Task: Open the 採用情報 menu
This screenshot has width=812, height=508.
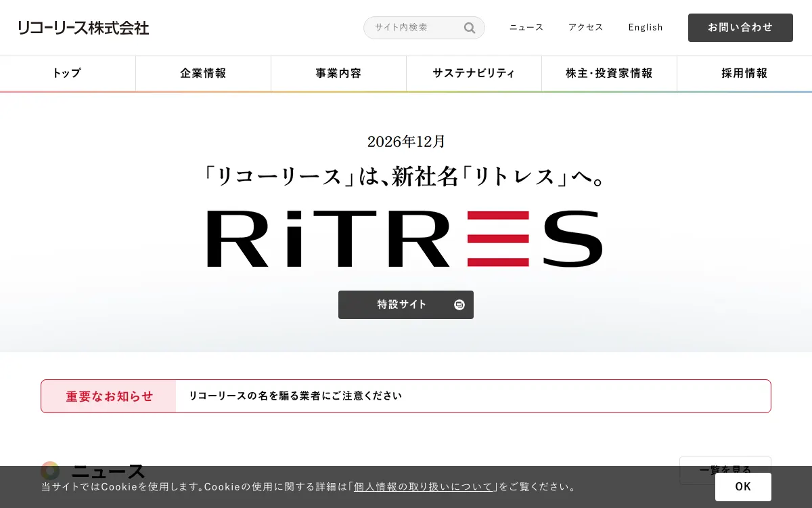Action: [x=744, y=73]
